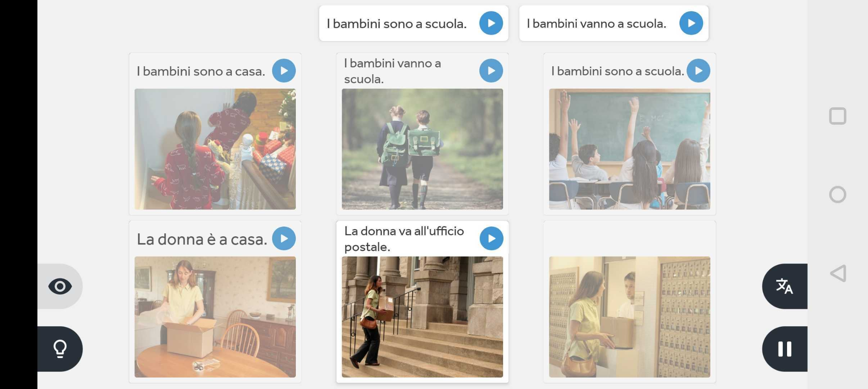
Task: Play audio for top 'I bambini sono a scuola.' chip
Action: (491, 23)
